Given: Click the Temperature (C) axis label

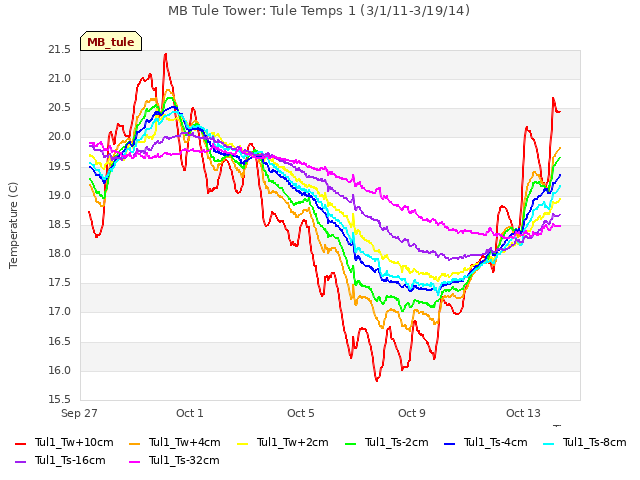Looking at the screenshot, I should pyautogui.click(x=13, y=225).
